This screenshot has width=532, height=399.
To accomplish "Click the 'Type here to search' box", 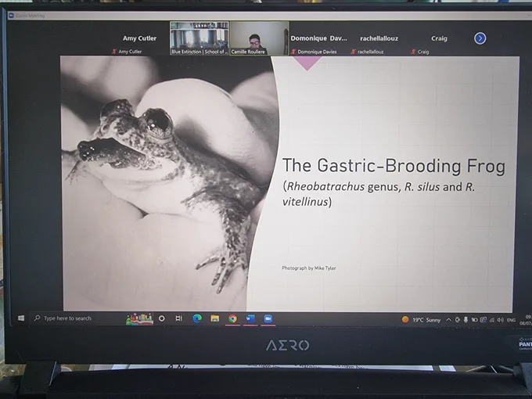I will coord(77,318).
